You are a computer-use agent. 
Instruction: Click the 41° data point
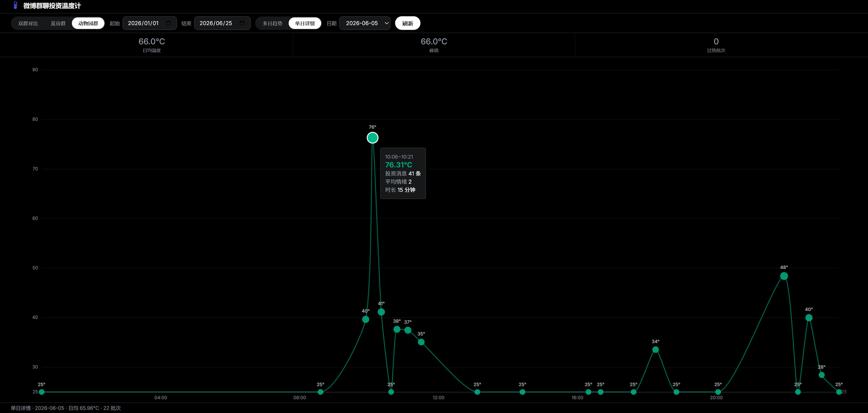coord(381,312)
